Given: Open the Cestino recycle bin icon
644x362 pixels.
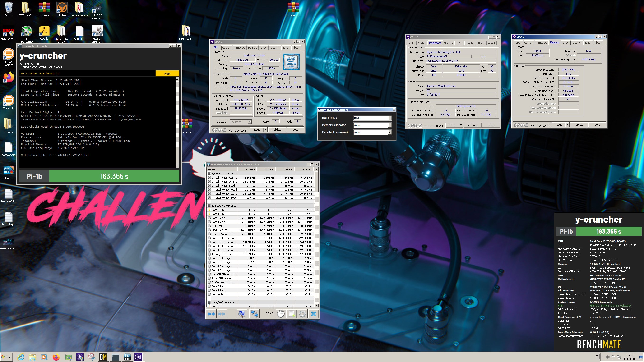Looking at the screenshot, I should tap(9, 9).
